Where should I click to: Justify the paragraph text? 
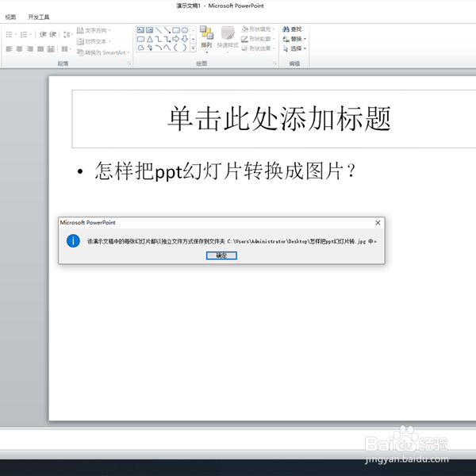coord(40,49)
